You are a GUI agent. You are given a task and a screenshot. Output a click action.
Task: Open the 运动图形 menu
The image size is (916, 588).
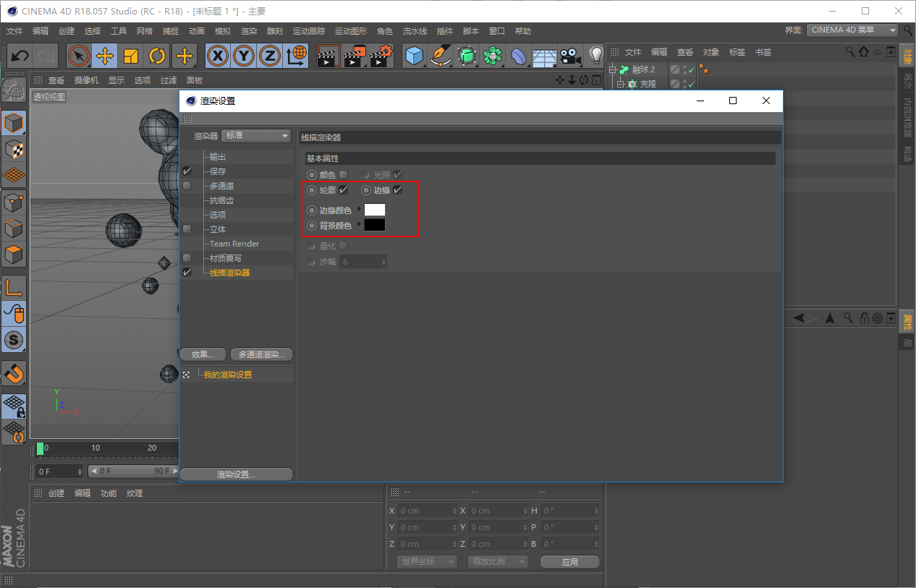tap(351, 31)
